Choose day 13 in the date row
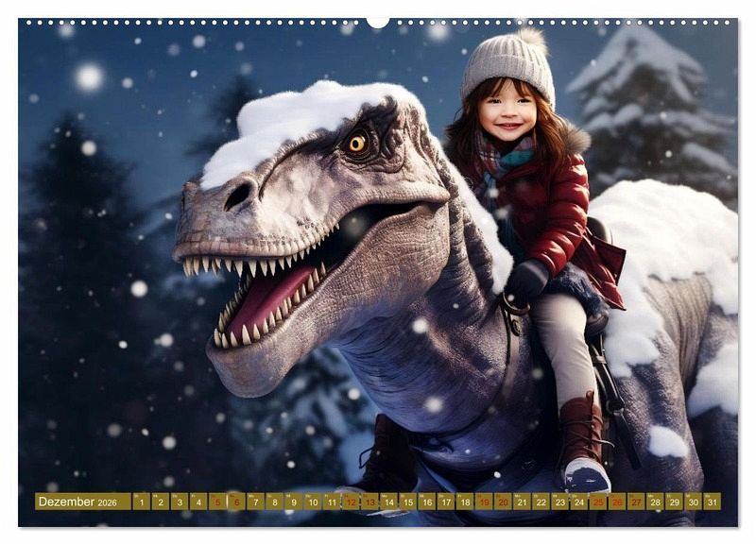This screenshot has height=545, width=756. (x=369, y=502)
